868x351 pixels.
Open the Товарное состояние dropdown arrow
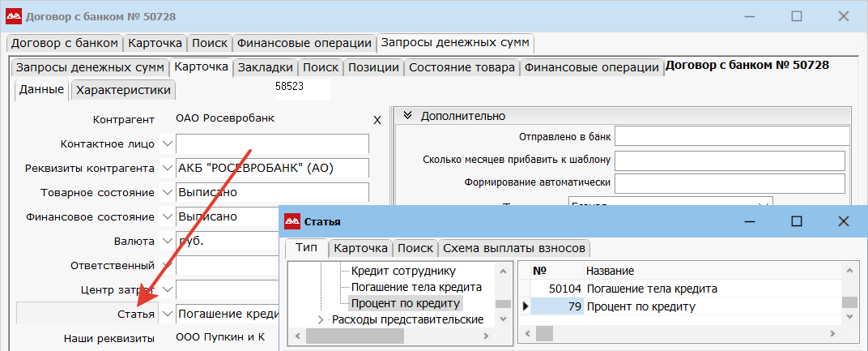pyautogui.click(x=168, y=192)
